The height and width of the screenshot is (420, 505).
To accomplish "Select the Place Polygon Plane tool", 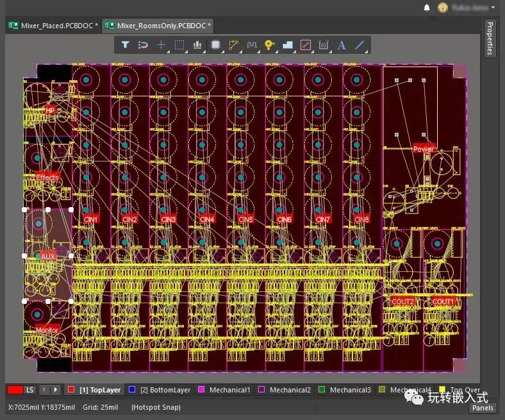I will (x=287, y=45).
